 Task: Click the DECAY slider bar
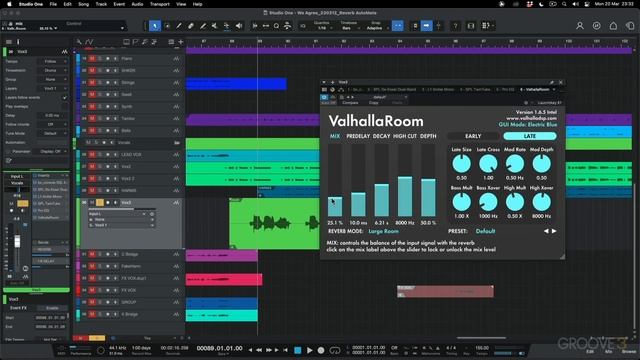[382, 180]
